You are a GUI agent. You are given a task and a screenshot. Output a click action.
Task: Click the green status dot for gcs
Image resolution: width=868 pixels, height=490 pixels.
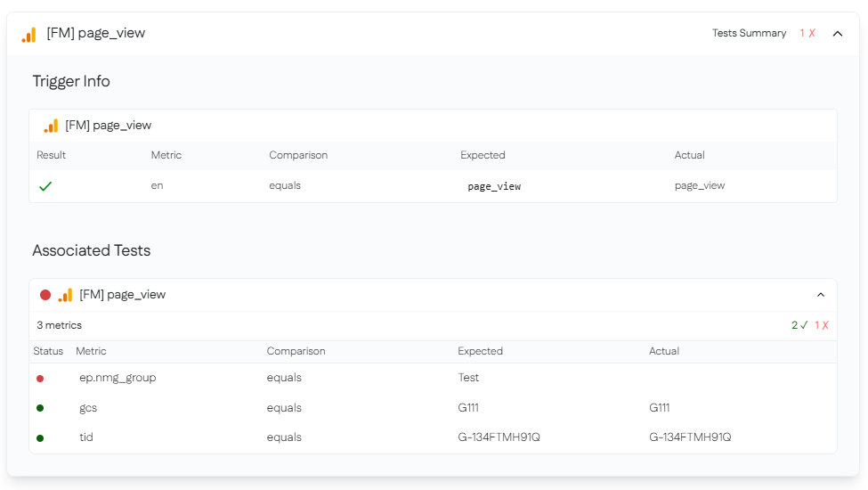40,408
